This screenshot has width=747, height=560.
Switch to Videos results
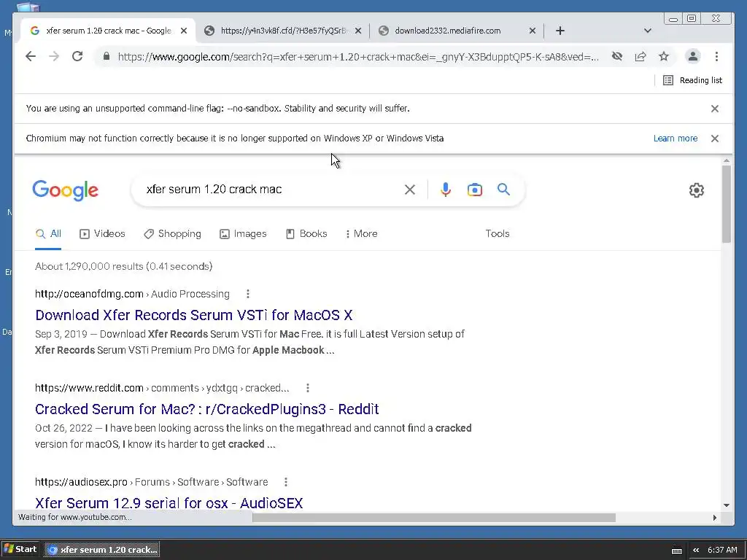point(102,234)
